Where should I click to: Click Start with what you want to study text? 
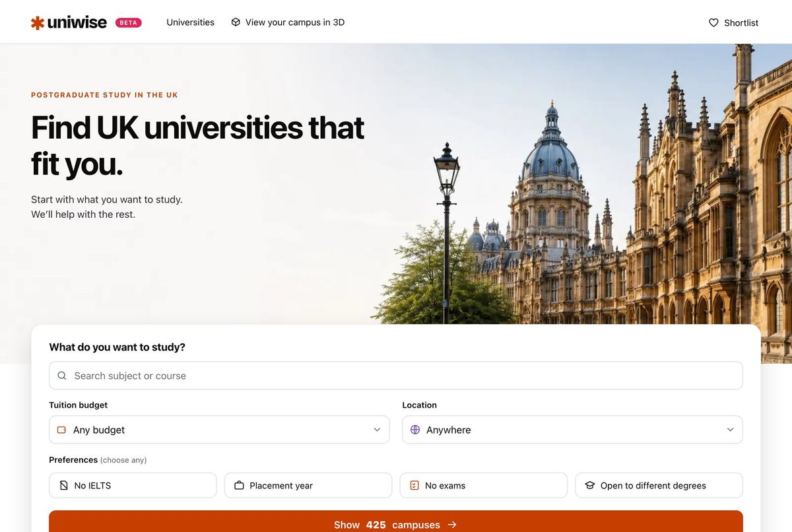[107, 199]
